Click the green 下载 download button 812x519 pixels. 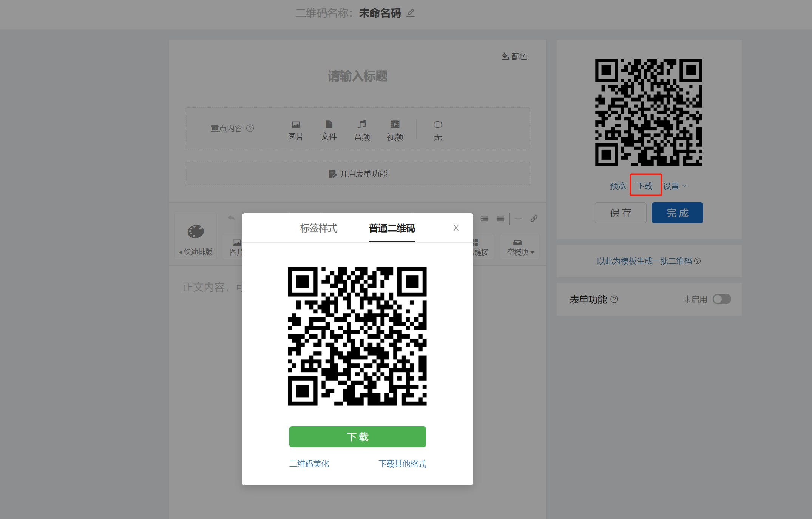[357, 437]
